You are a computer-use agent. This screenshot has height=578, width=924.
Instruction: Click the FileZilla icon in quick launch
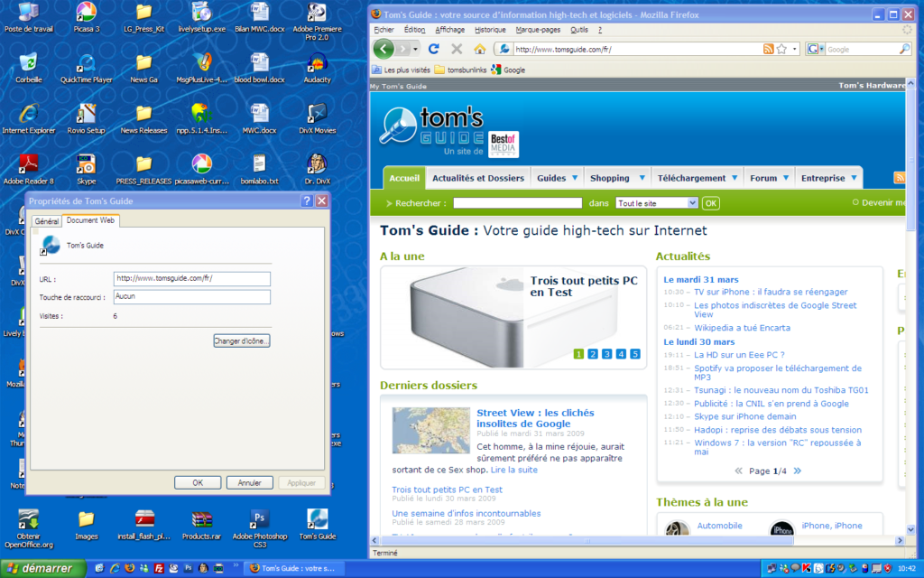(x=159, y=568)
